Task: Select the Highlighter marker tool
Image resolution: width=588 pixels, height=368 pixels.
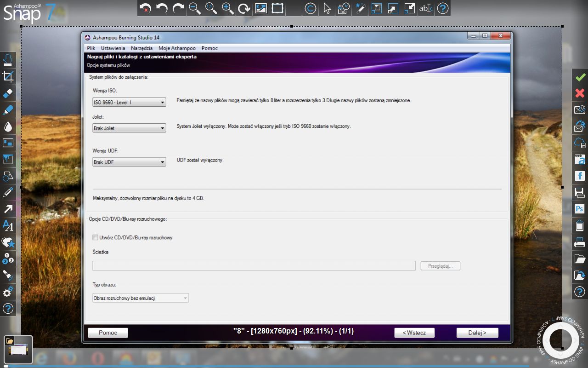Action: [x=8, y=109]
